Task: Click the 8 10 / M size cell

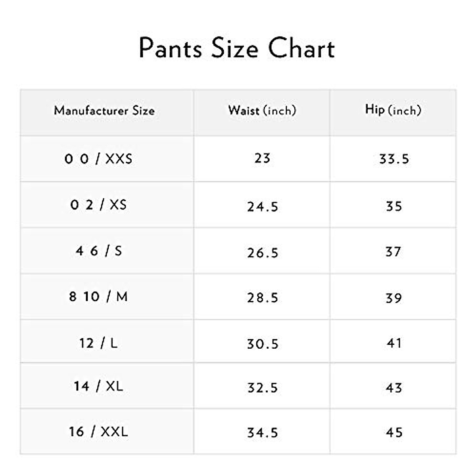Action: [x=98, y=297]
